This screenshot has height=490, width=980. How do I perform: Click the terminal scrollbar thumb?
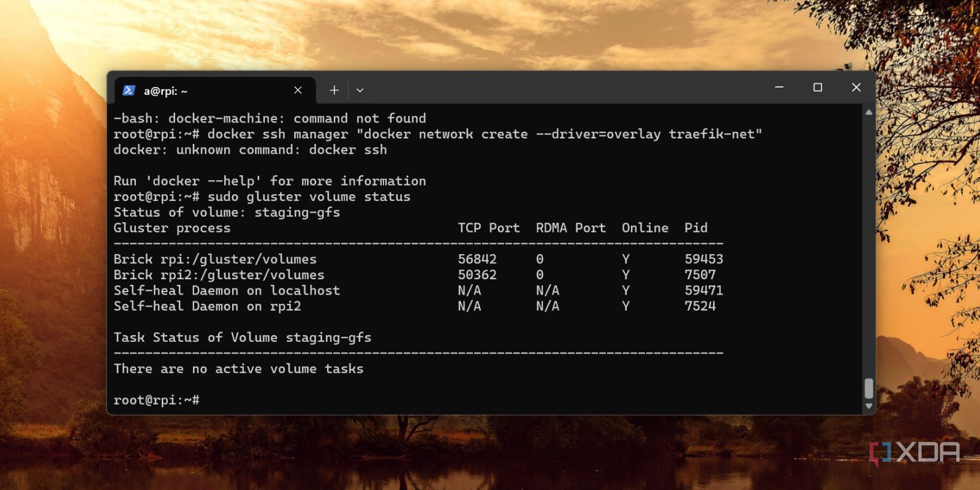click(x=869, y=388)
